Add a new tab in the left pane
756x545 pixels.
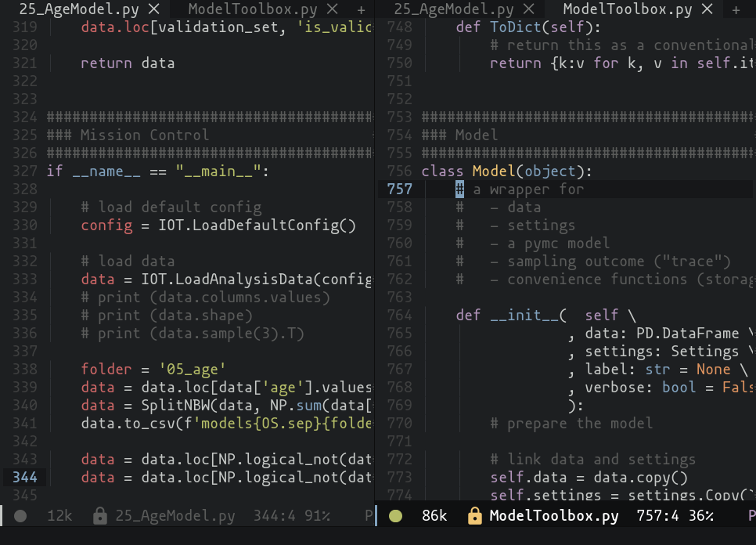click(x=361, y=9)
